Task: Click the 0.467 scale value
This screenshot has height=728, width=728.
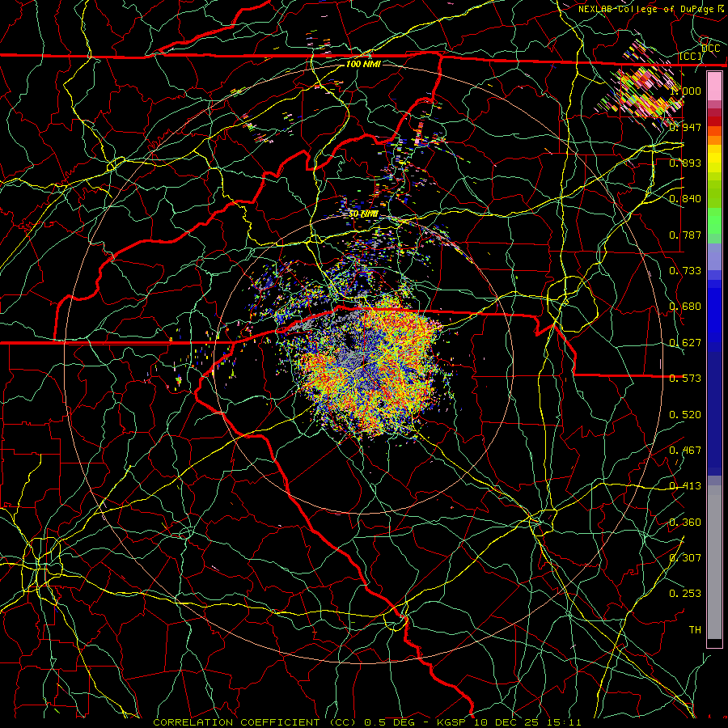Action: point(685,450)
